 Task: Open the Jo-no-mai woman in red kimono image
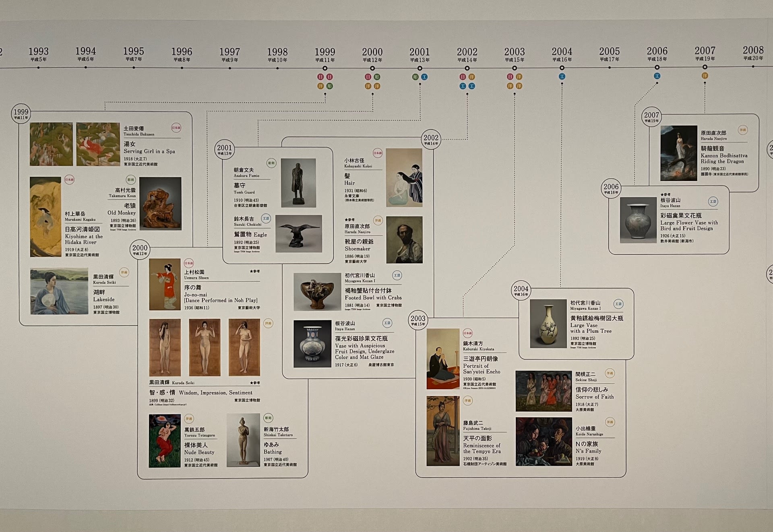165,285
